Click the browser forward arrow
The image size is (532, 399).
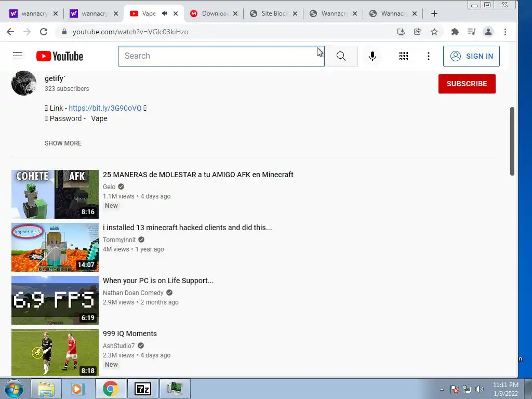point(27,32)
